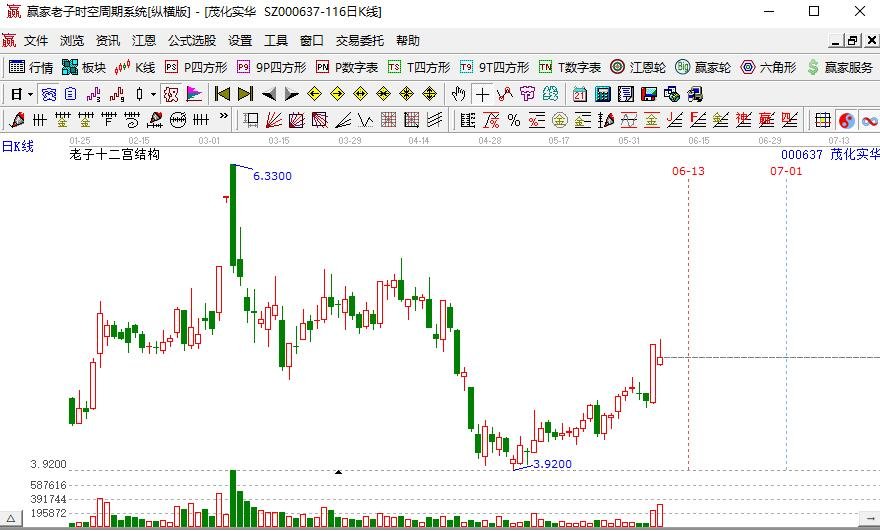The width and height of the screenshot is (880, 531).
Task: Click the red 赢 angle lines icon
Action: tap(766, 120)
